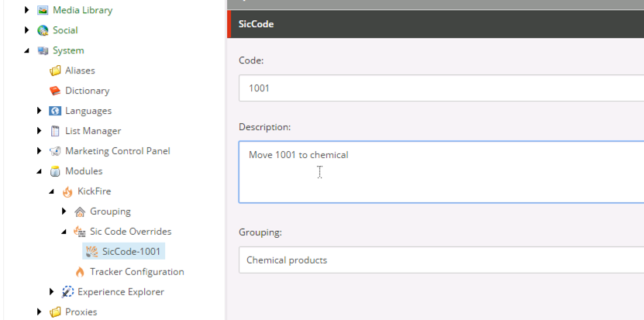
Task: Click the Grouping house icon
Action: coord(80,212)
